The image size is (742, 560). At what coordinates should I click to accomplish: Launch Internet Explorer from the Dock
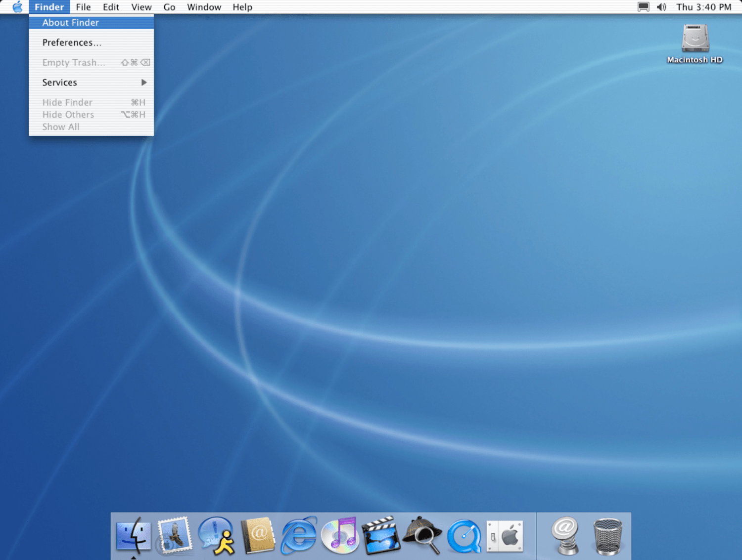coord(299,535)
